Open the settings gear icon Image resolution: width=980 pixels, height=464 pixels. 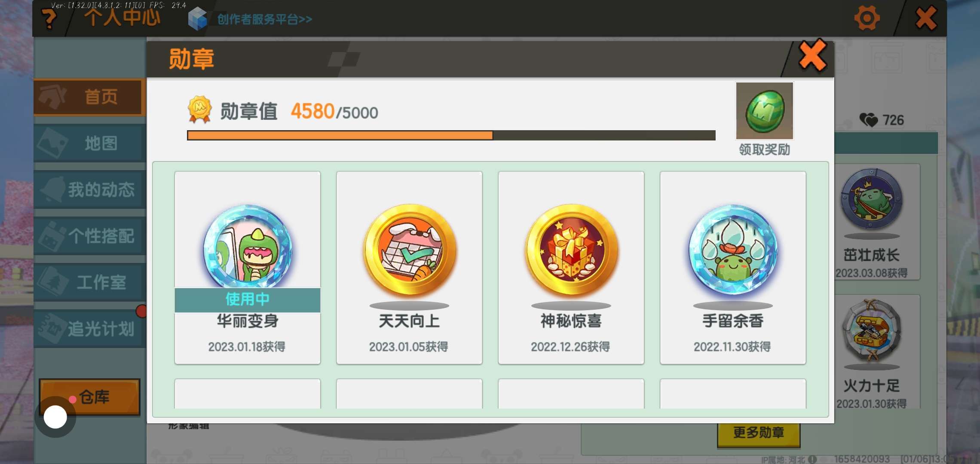(x=867, y=18)
